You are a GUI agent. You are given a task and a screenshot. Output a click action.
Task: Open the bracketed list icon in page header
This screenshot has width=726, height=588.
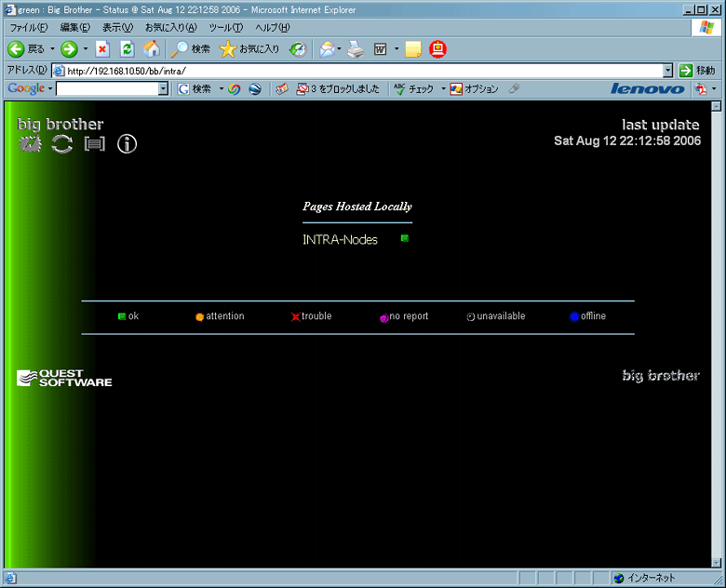(x=94, y=143)
